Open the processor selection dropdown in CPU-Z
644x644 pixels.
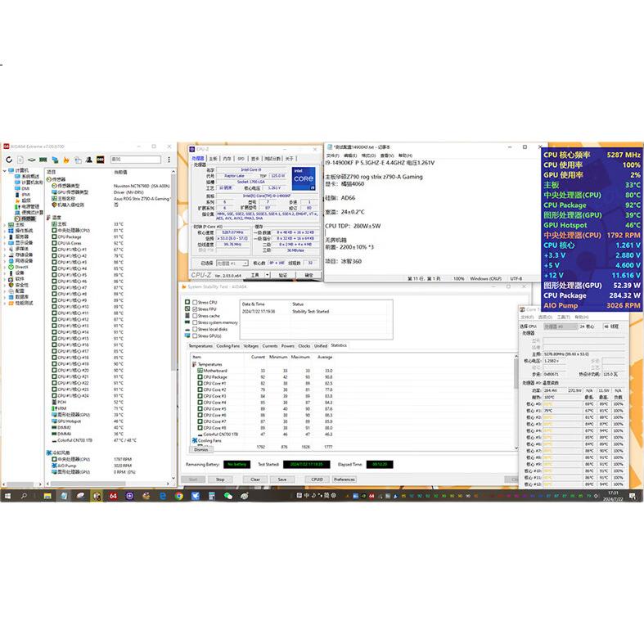pyautogui.click(x=232, y=263)
